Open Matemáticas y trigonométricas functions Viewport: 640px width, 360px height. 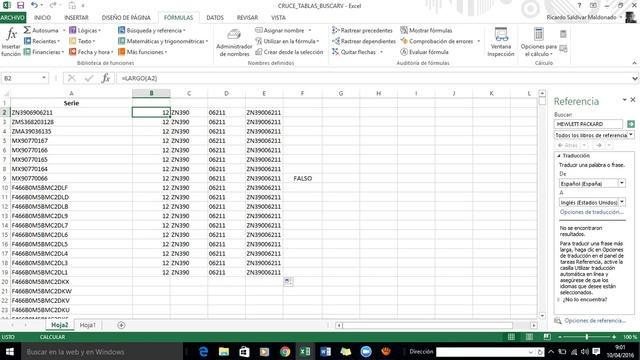[163, 41]
